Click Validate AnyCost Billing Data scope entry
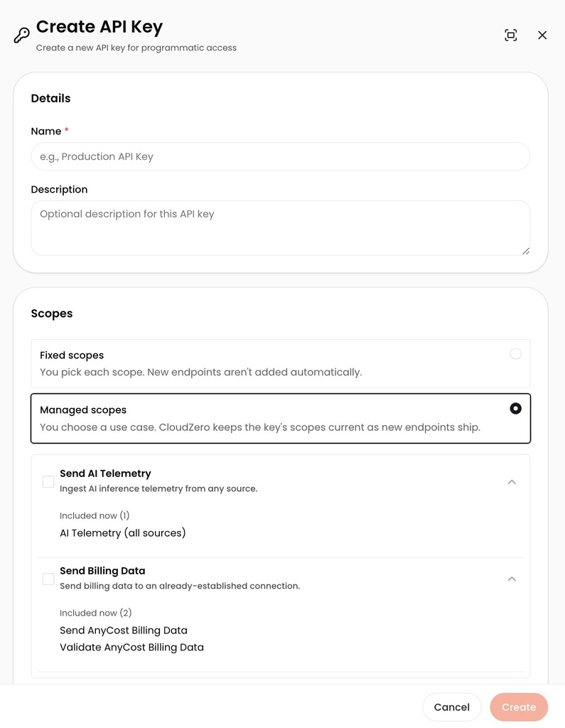565x728 pixels. pos(132,647)
